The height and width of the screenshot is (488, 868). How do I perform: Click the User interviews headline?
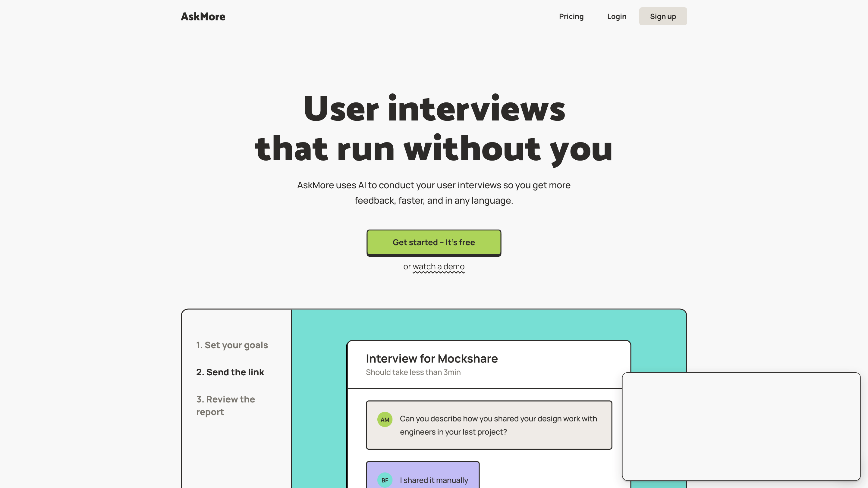434,109
